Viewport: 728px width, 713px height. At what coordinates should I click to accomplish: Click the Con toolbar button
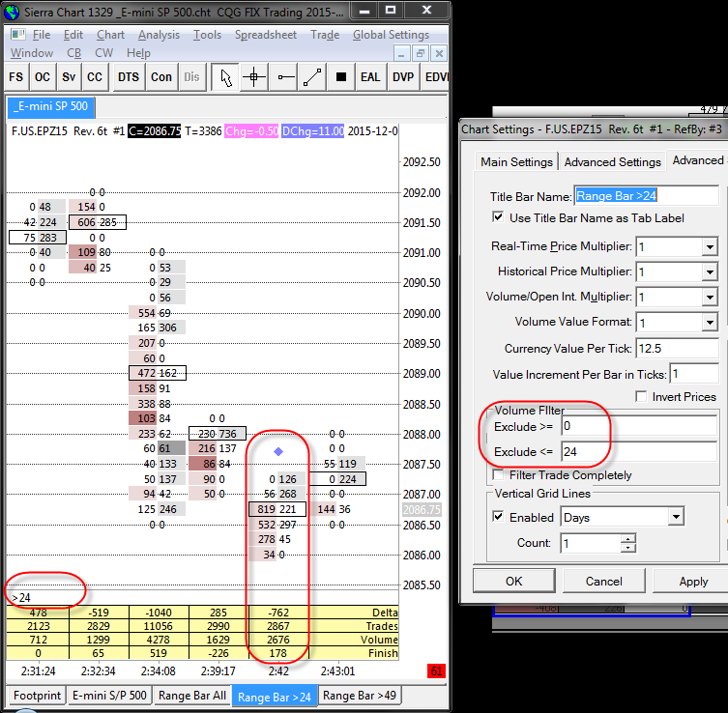(161, 77)
